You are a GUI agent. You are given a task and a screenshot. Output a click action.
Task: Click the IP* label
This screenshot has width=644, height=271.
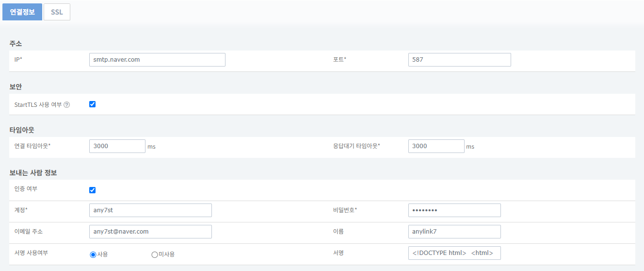pos(18,59)
